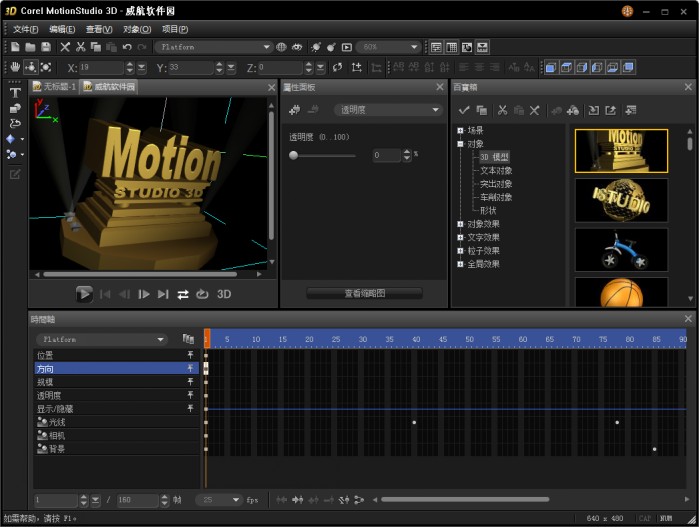Viewport: 699px width, 527px height.
Task: Click the eye display icon in toolbar
Action: [x=297, y=47]
